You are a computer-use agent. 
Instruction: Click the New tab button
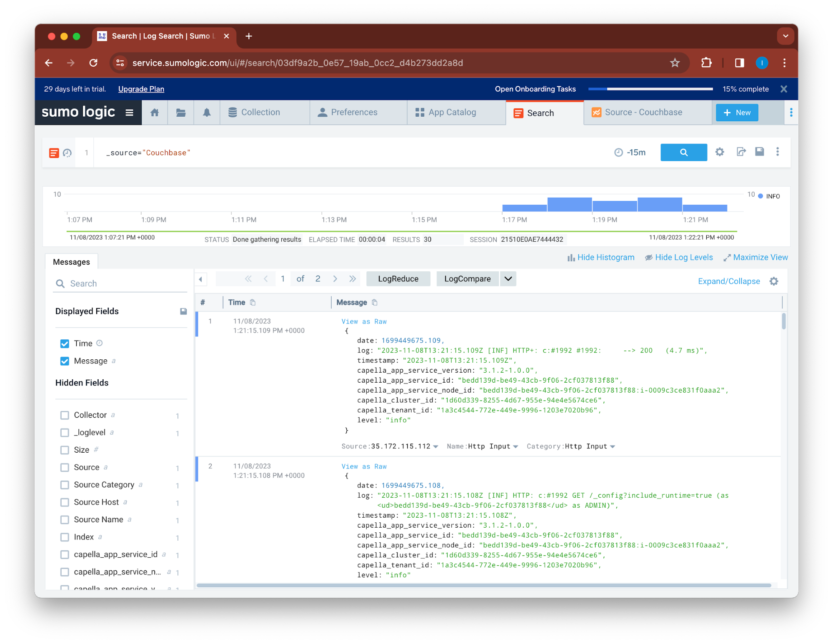pyautogui.click(x=737, y=113)
